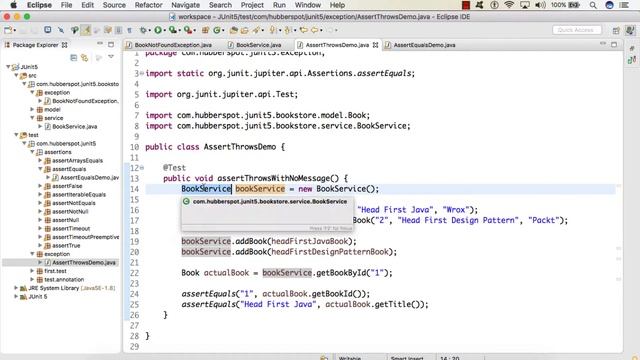Maximize the Package Explorer view
640x360 pixels.
point(111,44)
